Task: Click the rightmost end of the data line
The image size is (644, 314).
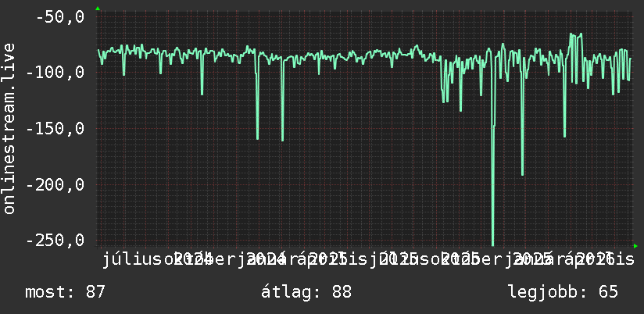Action: tap(630, 59)
